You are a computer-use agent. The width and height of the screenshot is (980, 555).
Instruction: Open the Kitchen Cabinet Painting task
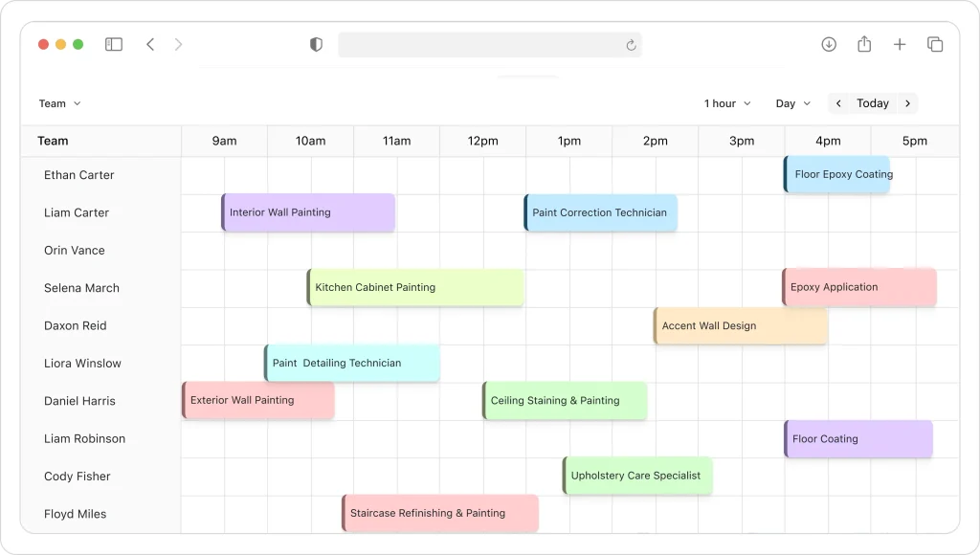click(x=415, y=287)
